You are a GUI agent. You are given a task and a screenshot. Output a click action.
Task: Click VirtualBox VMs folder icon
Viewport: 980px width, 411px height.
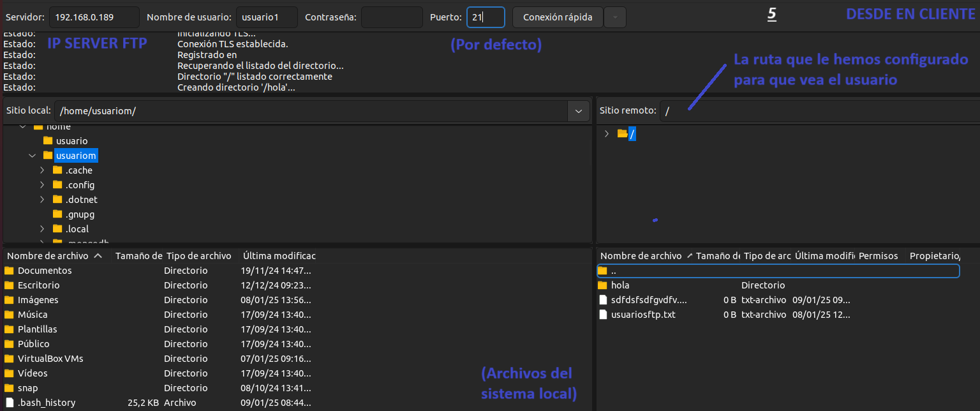9,359
